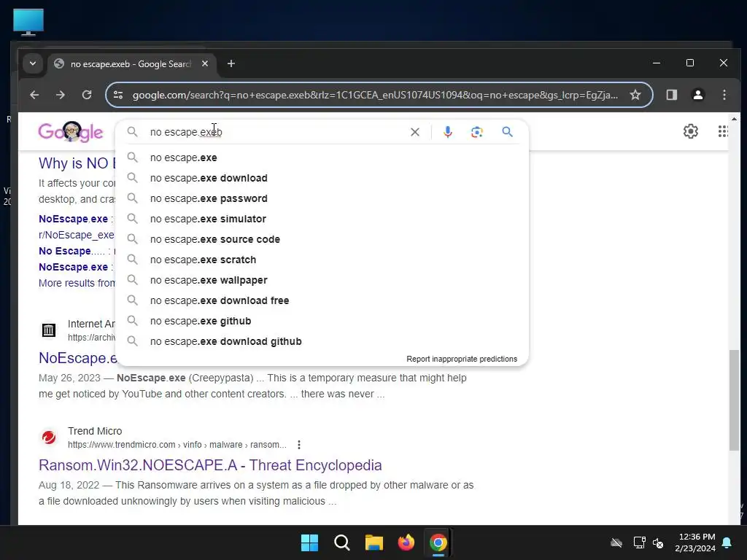Screen dimensions: 747x560
Task: Open OneDrive tray icon
Action: (x=616, y=542)
